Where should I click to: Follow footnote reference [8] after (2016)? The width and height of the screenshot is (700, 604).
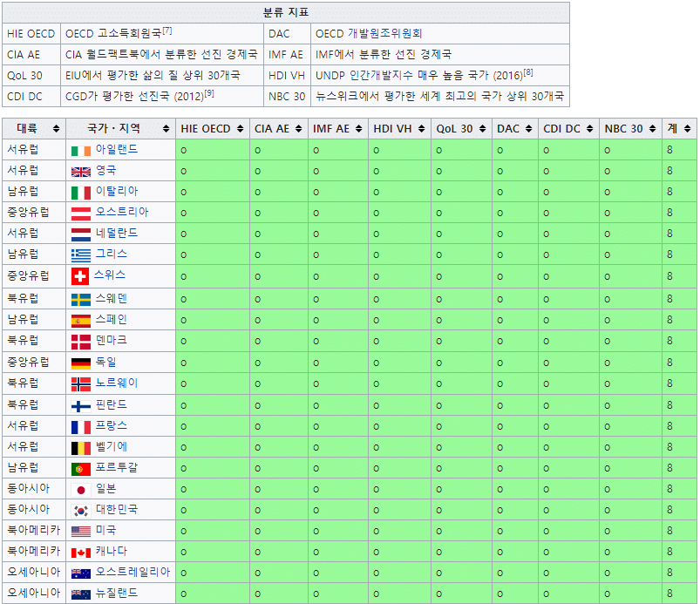(x=528, y=72)
